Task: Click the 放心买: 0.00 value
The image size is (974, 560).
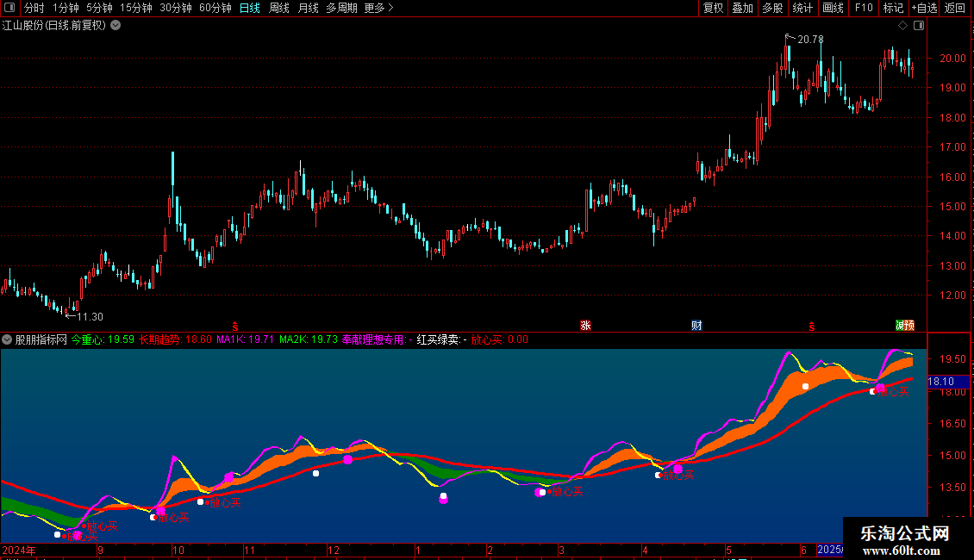Action: click(x=499, y=339)
